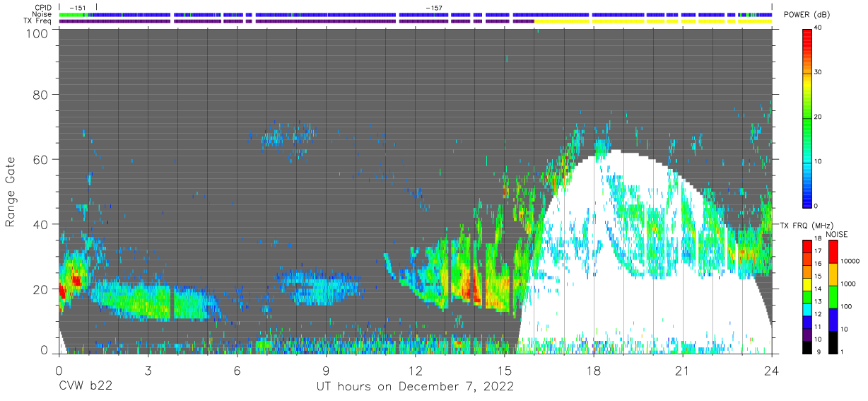Click the 40 tick on POWER scale
The height and width of the screenshot is (401, 868).
click(819, 28)
